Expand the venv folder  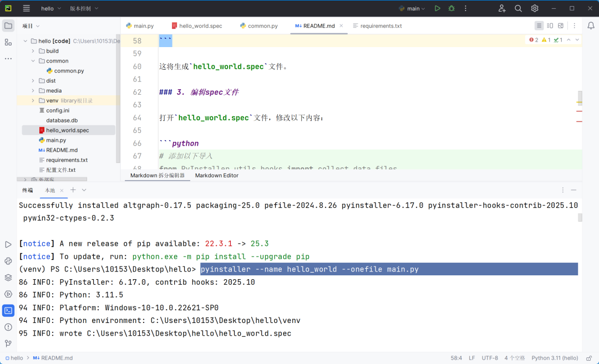33,100
